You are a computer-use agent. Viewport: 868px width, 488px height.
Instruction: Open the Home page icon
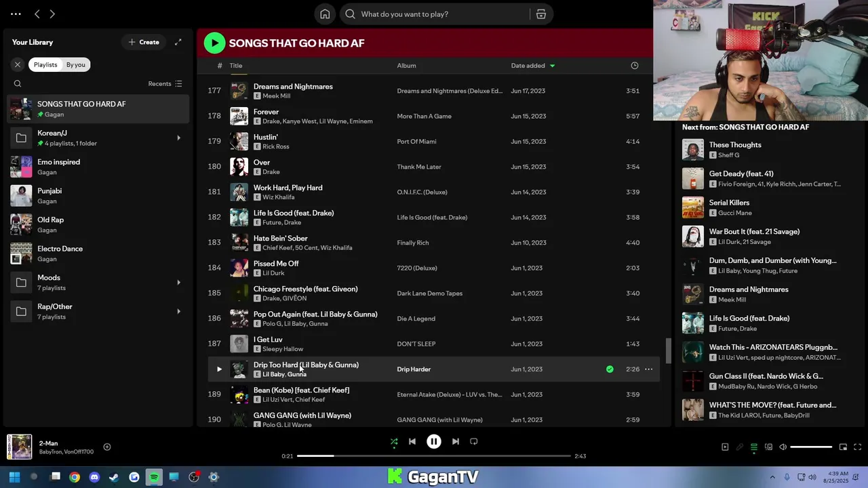coord(325,14)
